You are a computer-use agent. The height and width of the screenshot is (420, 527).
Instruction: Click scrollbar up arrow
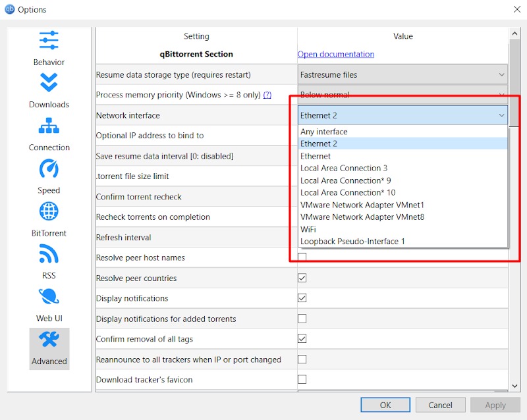[514, 34]
